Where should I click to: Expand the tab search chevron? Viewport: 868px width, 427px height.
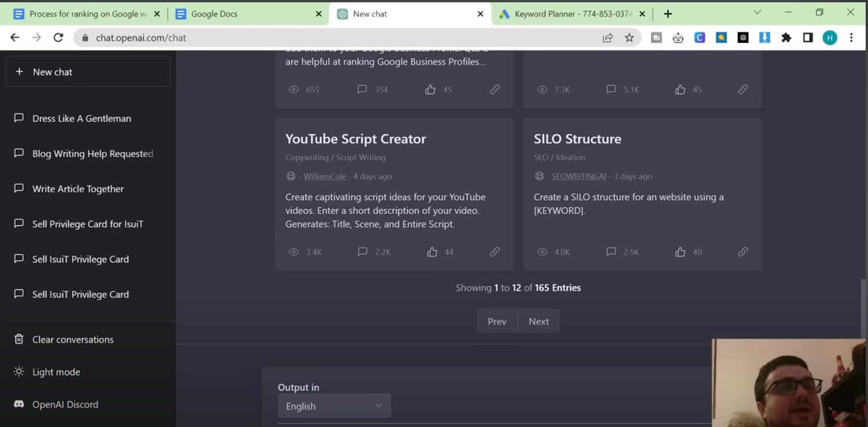tap(757, 13)
